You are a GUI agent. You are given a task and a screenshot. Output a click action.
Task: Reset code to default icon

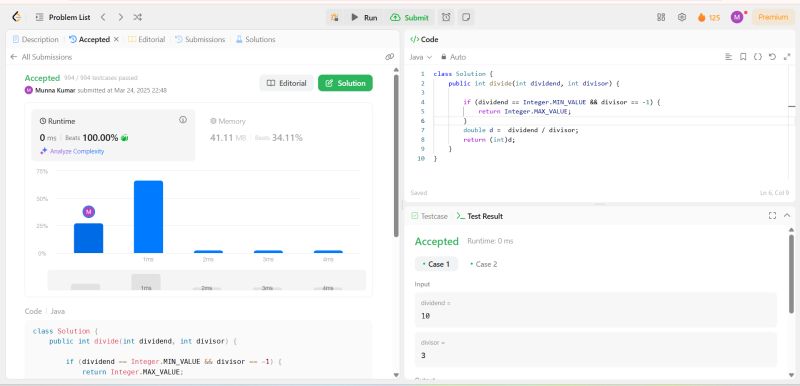[772, 57]
